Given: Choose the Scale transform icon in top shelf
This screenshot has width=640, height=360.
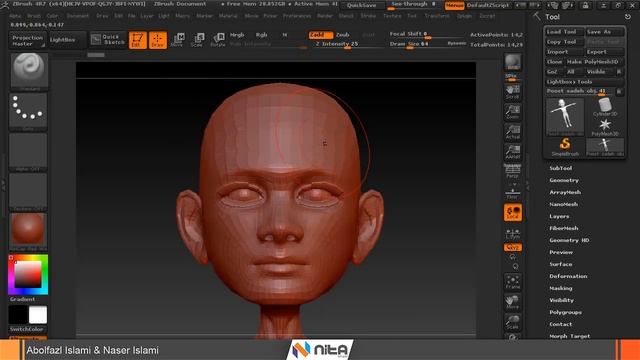Looking at the screenshot, I should pyautogui.click(x=197, y=40).
